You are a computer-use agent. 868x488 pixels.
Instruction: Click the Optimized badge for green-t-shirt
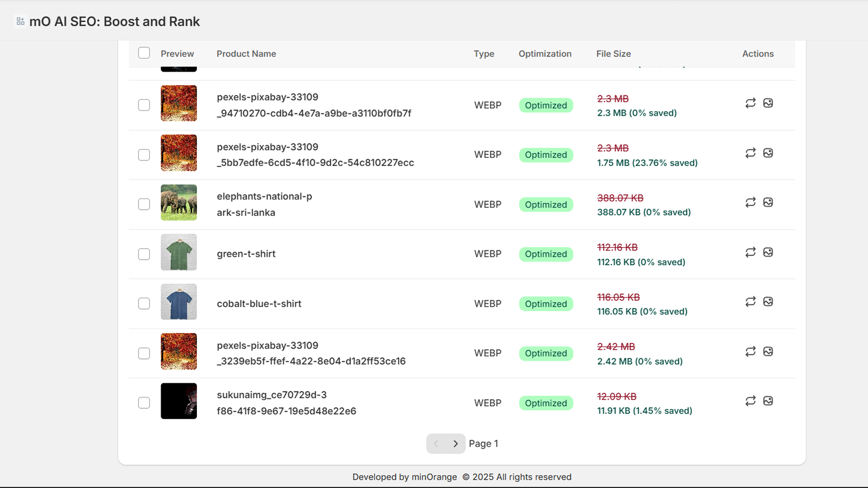(x=546, y=254)
